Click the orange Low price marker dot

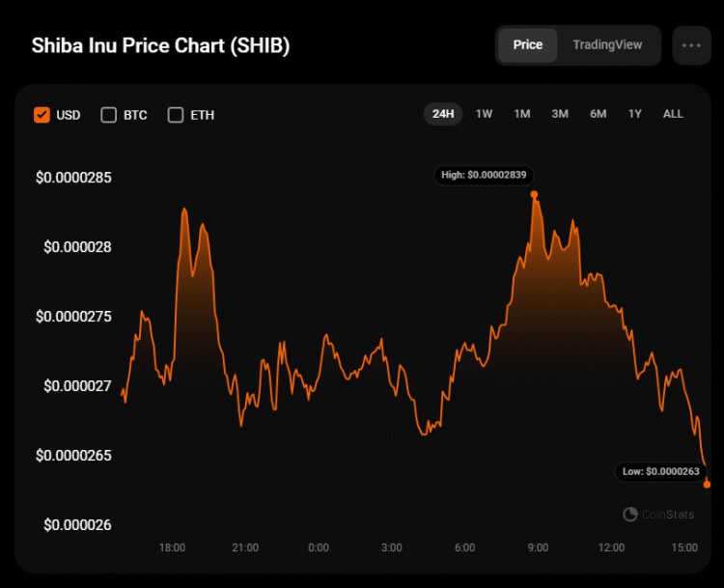point(707,484)
